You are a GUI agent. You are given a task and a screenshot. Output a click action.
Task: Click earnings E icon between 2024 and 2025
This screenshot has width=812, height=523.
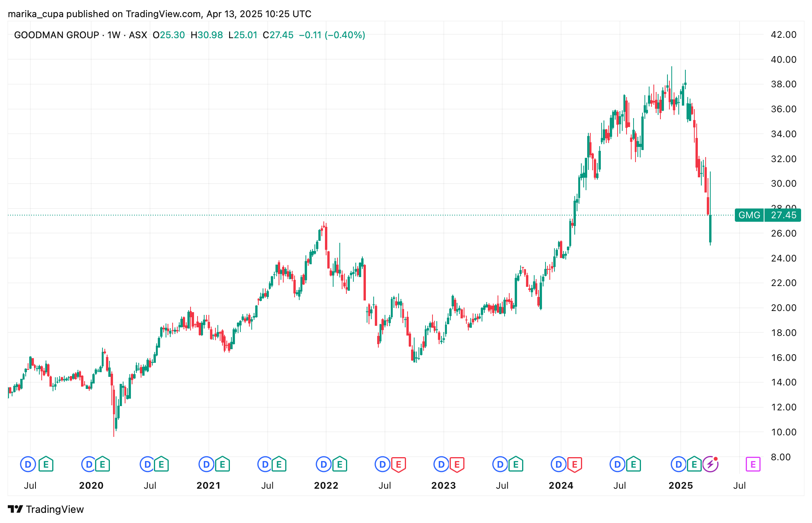[634, 464]
